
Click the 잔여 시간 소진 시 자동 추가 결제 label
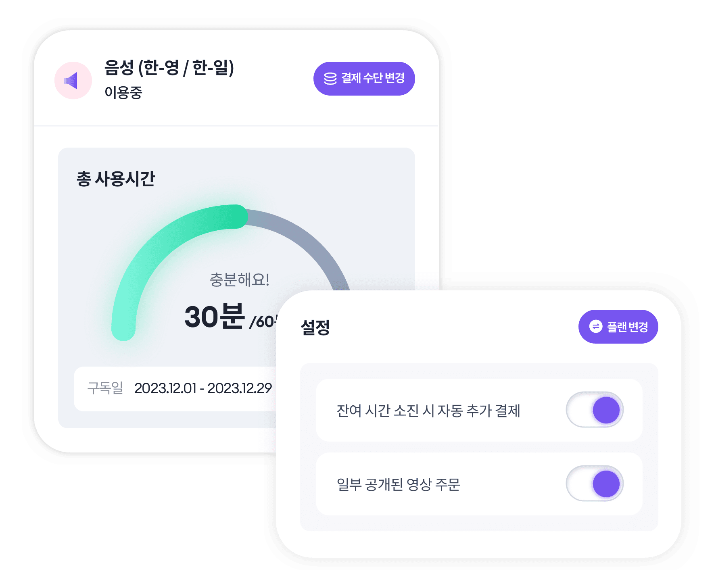(428, 411)
